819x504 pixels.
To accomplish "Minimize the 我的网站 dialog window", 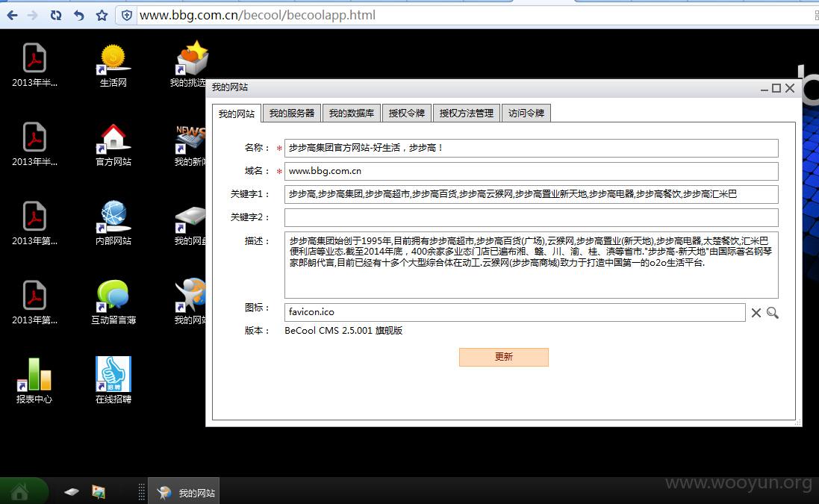I will (x=764, y=88).
